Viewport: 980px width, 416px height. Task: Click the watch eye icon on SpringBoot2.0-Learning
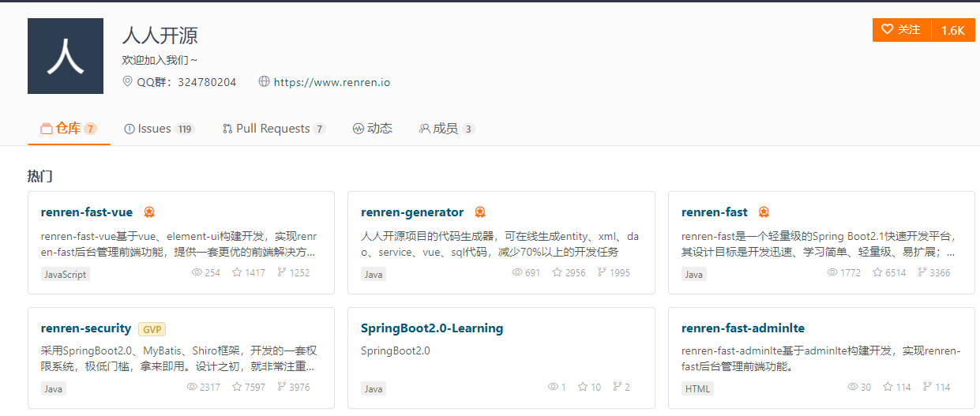[x=553, y=387]
